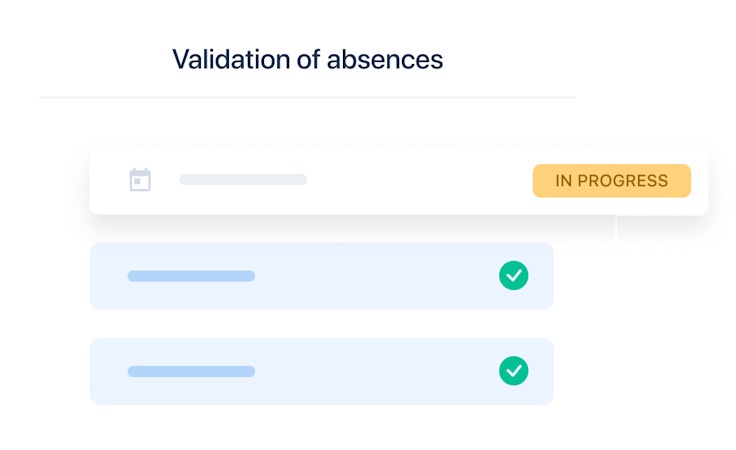
Task: Click the Validation of absences heading
Action: pyautogui.click(x=307, y=60)
